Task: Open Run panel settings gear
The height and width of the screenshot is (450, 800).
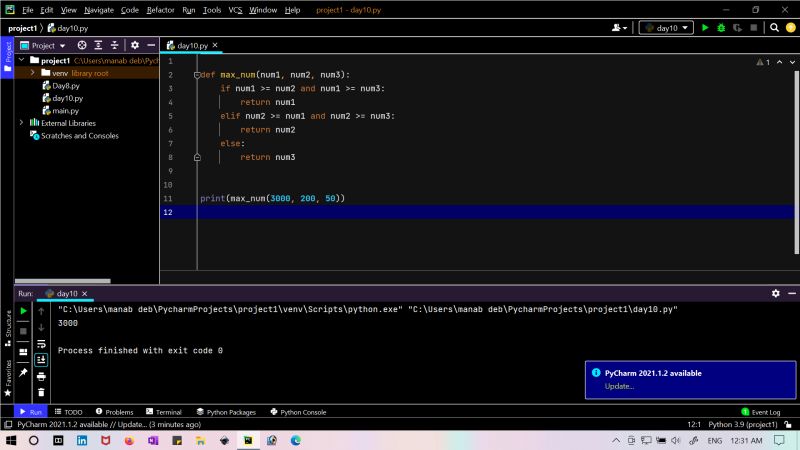Action: click(776, 293)
